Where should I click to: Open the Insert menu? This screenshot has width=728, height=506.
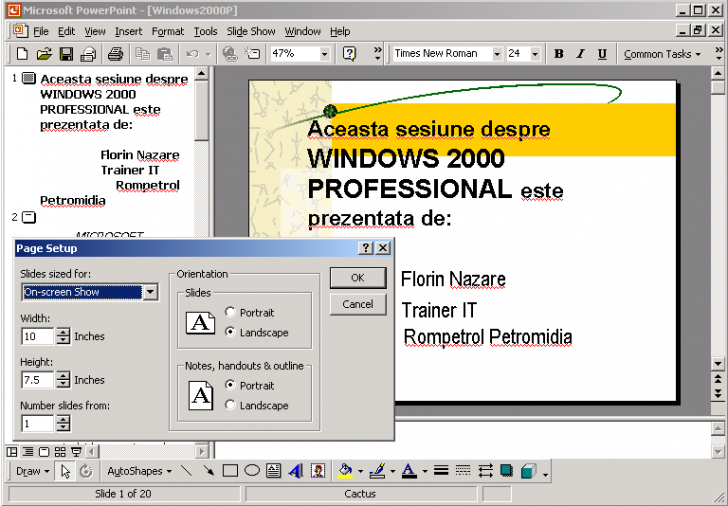click(x=129, y=32)
